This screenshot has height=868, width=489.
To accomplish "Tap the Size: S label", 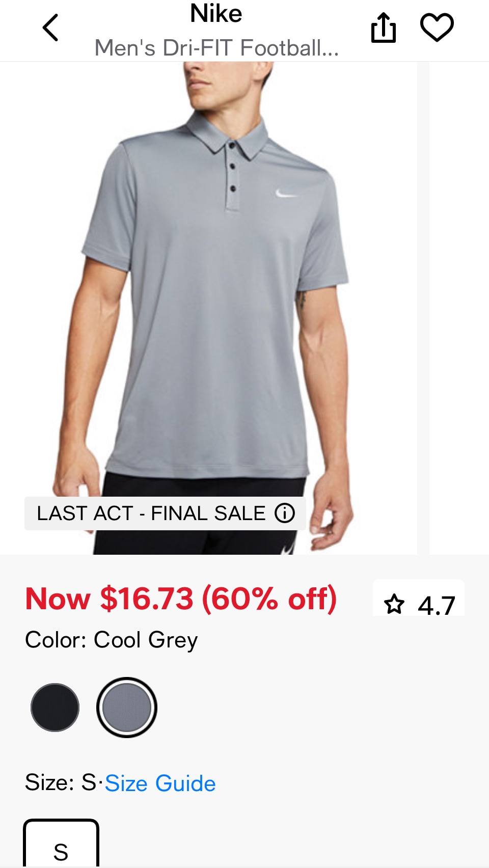I will point(61,782).
